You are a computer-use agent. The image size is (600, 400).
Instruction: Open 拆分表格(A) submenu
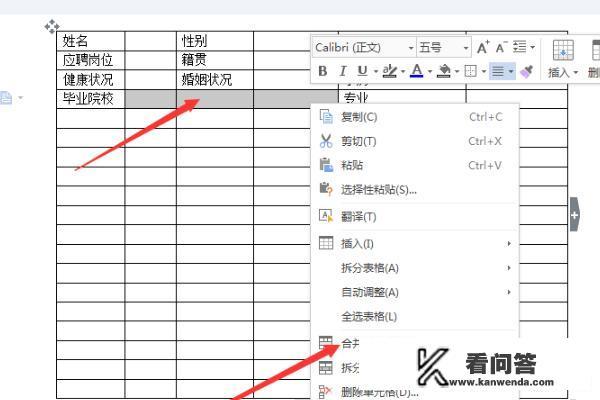pos(415,268)
